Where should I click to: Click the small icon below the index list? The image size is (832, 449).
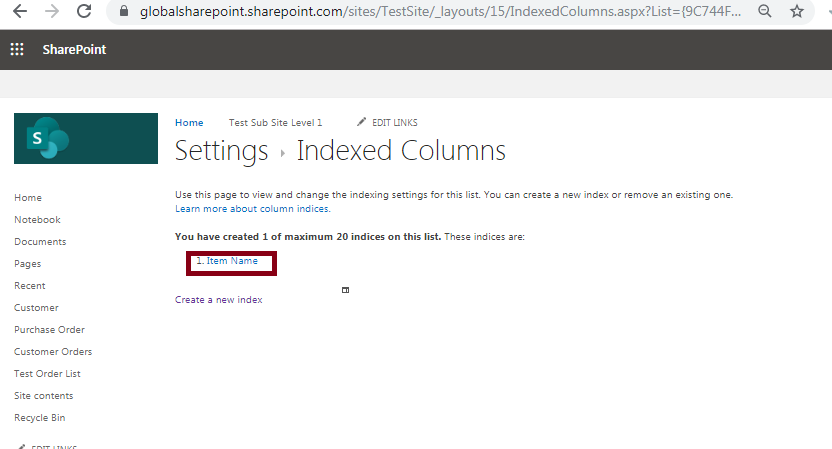click(x=345, y=290)
